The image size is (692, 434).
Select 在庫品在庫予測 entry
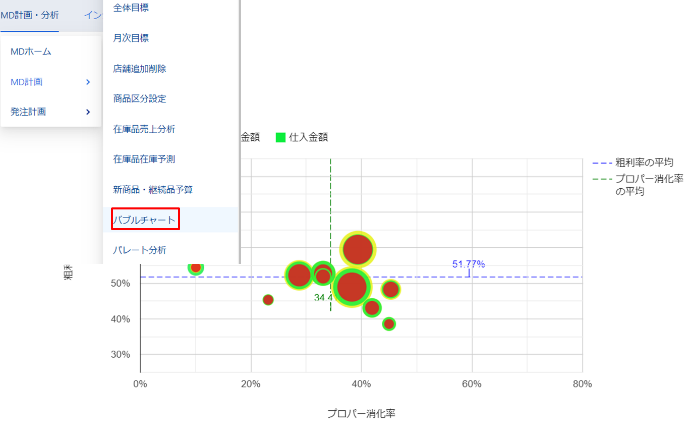click(x=144, y=159)
